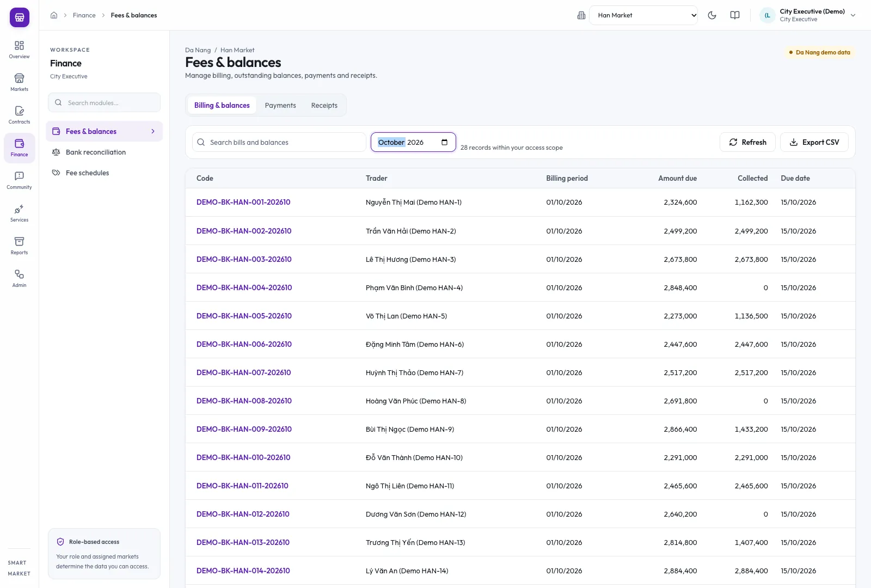This screenshot has height=588, width=871.
Task: Open the Reports sidebar icon
Action: [19, 246]
